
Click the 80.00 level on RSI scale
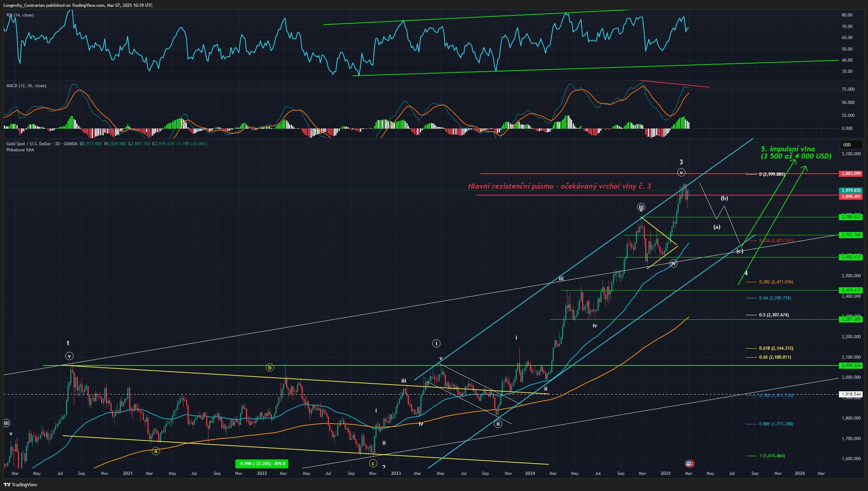point(847,15)
